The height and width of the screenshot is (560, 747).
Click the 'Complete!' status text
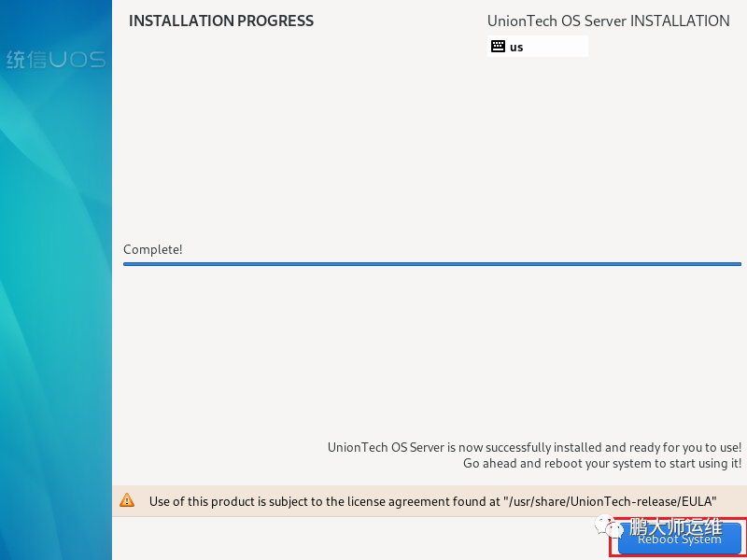153,249
